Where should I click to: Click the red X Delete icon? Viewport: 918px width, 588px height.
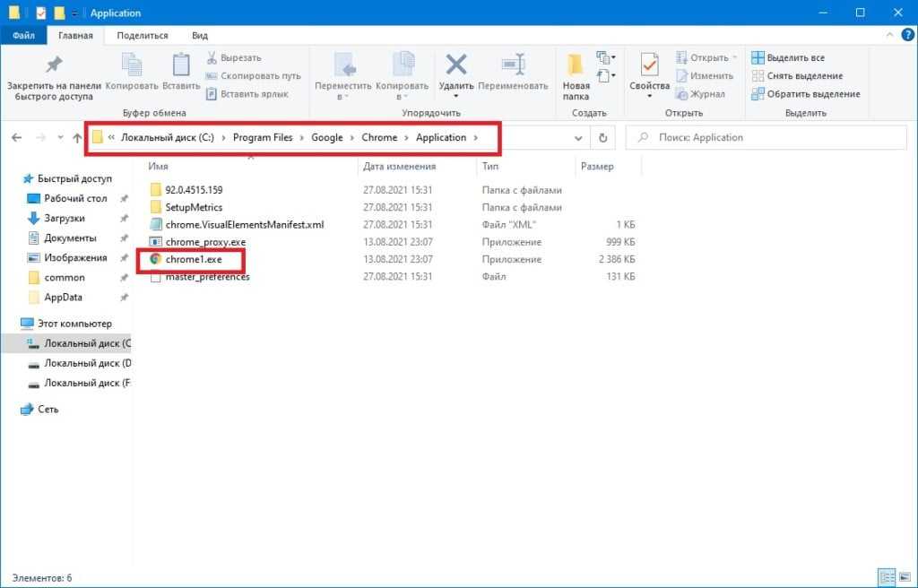click(x=456, y=65)
